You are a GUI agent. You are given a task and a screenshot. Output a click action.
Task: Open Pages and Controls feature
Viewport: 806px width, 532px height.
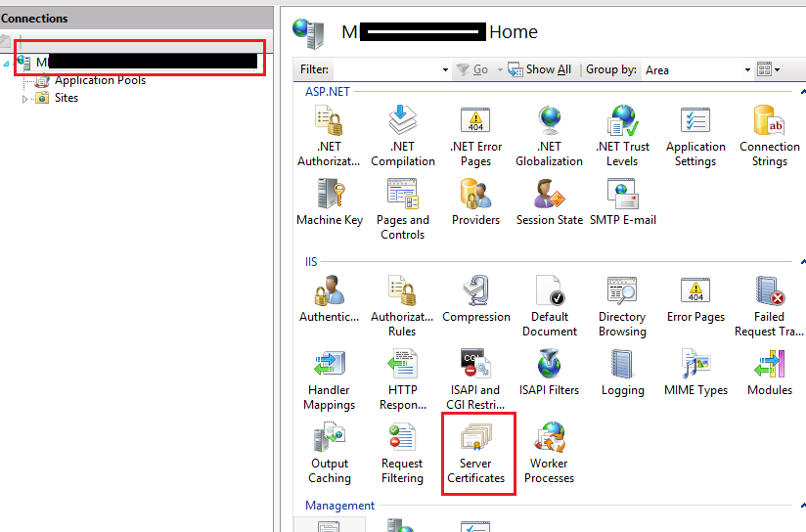click(x=402, y=209)
